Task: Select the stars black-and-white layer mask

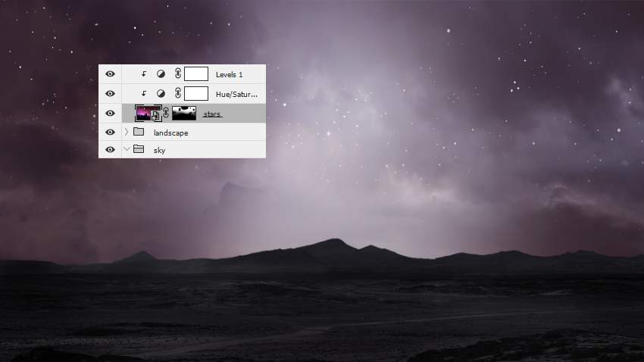Action: [183, 113]
